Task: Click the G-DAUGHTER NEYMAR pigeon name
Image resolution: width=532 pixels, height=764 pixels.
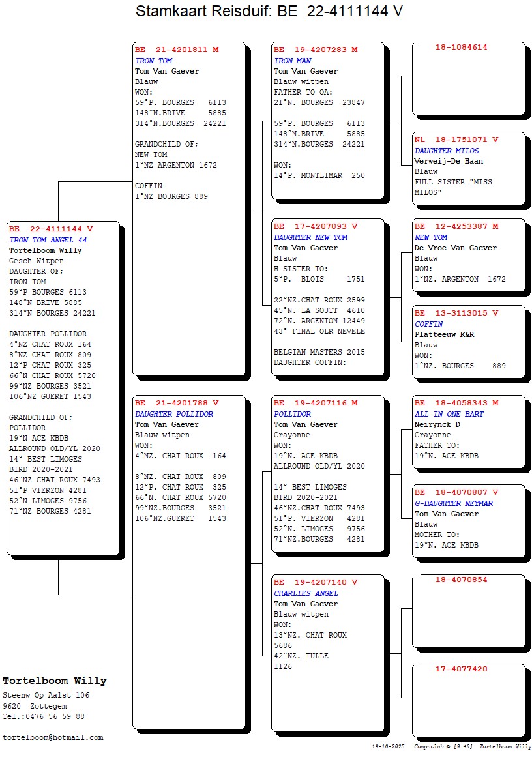Action: 454,503
